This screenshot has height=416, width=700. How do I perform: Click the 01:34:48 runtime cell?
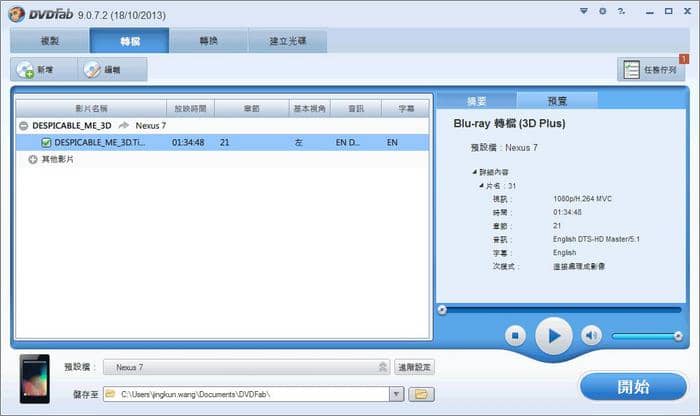188,142
